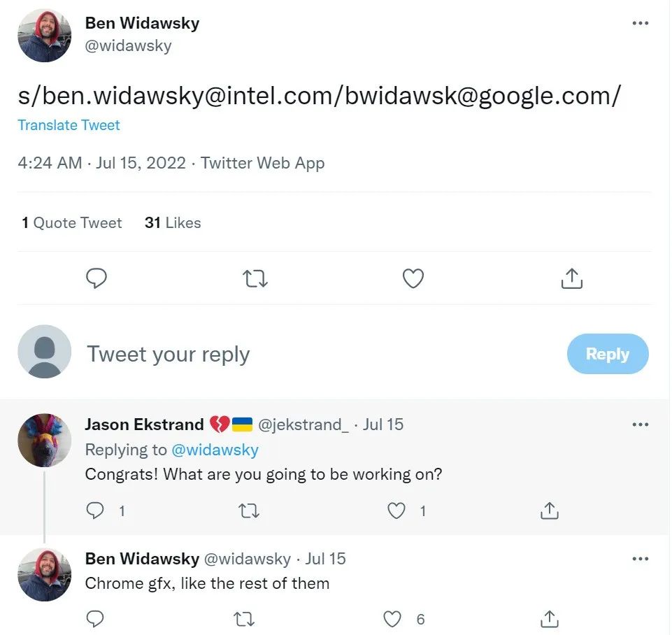The image size is (672, 635).
Task: Share the main tweet via share icon
Action: (571, 278)
